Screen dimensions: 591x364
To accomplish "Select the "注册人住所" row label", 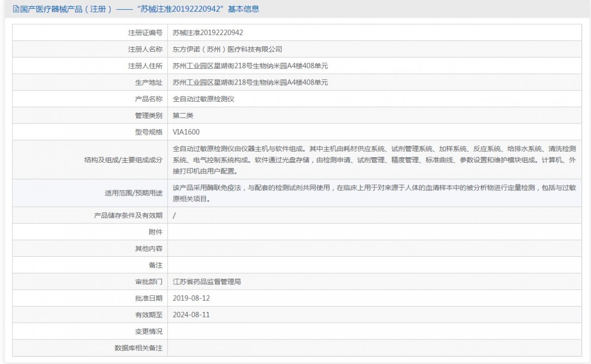I will pyautogui.click(x=145, y=66).
